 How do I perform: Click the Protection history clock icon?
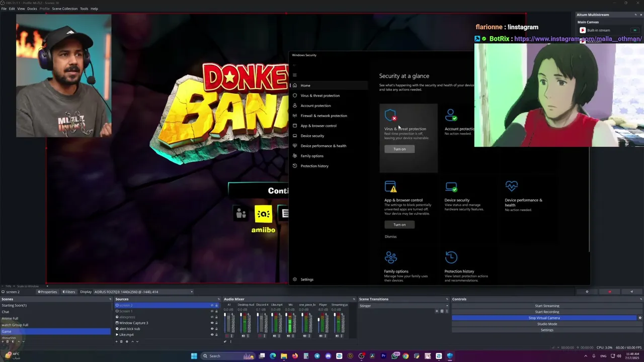pyautogui.click(x=451, y=257)
